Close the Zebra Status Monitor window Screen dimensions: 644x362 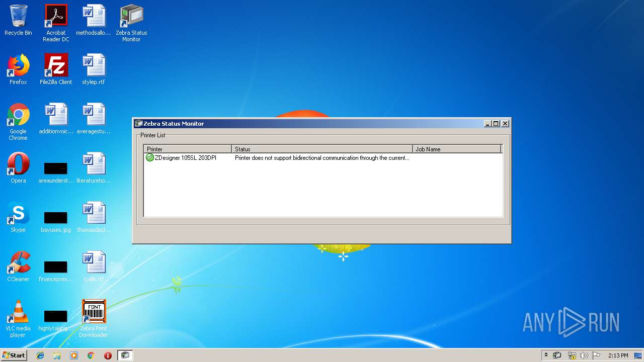point(505,124)
